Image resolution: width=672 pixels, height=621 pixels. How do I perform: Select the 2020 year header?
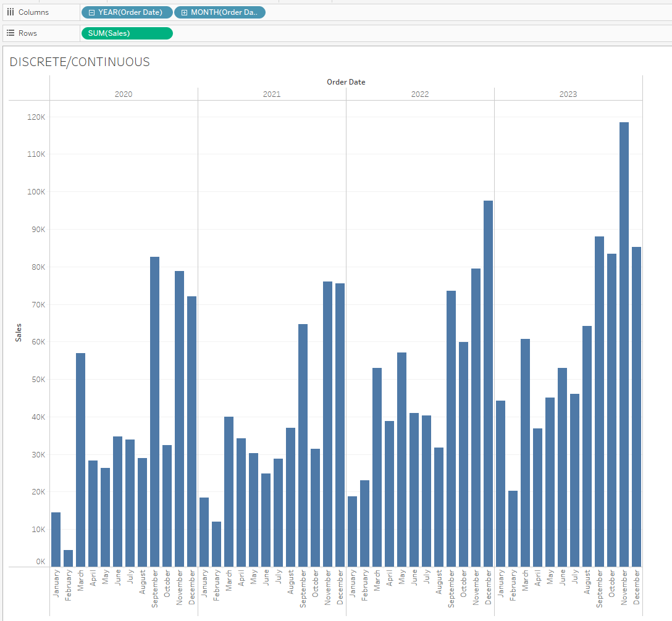click(x=124, y=94)
